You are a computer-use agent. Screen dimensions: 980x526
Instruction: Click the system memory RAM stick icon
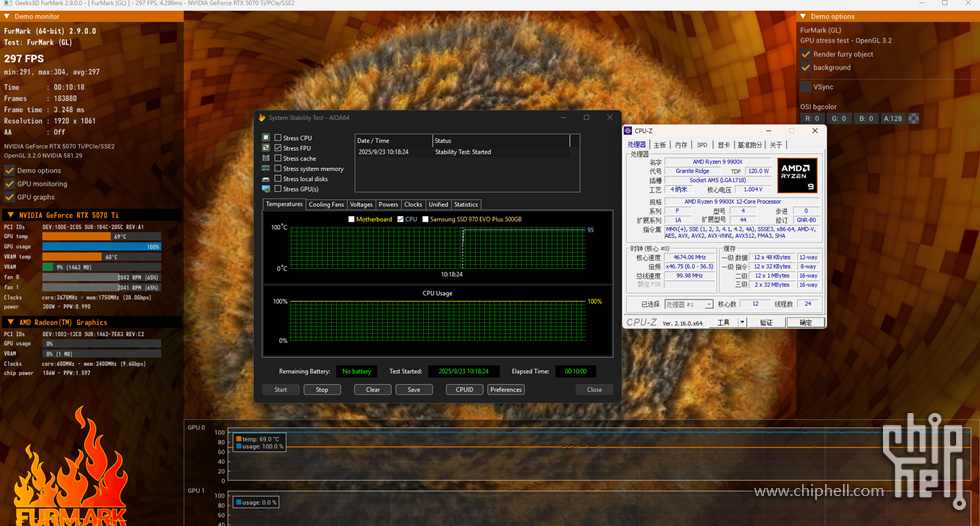(x=266, y=168)
